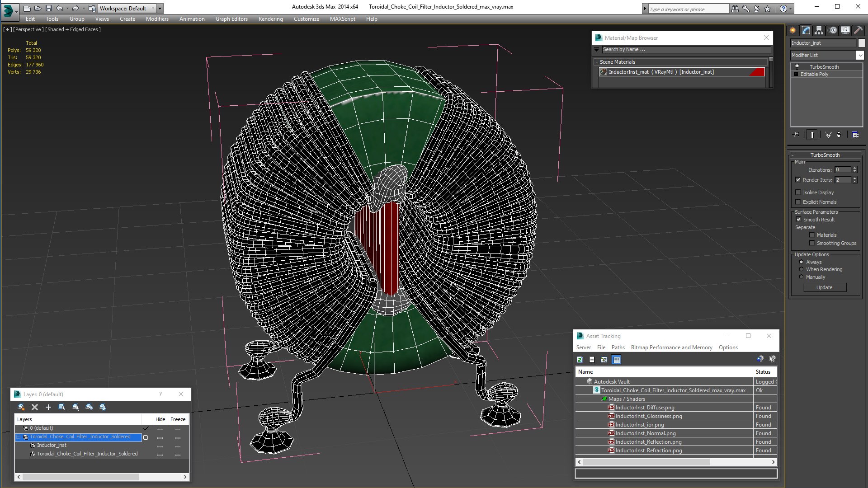Enable Explicit Normals checkbox

click(798, 202)
